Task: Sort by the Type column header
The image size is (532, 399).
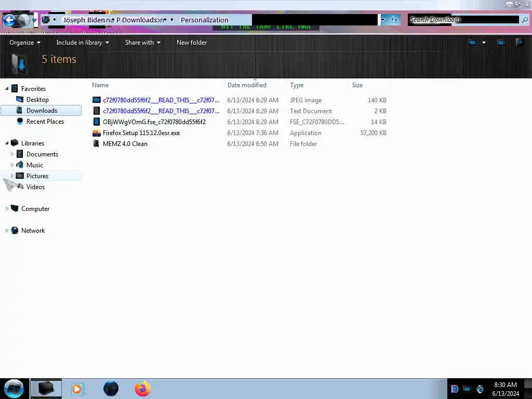Action: pyautogui.click(x=297, y=85)
